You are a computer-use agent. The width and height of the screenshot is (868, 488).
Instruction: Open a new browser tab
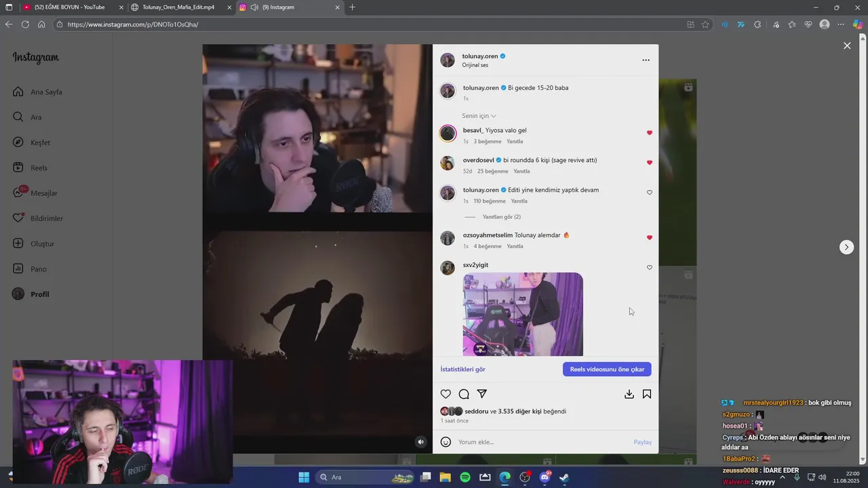[x=352, y=7]
